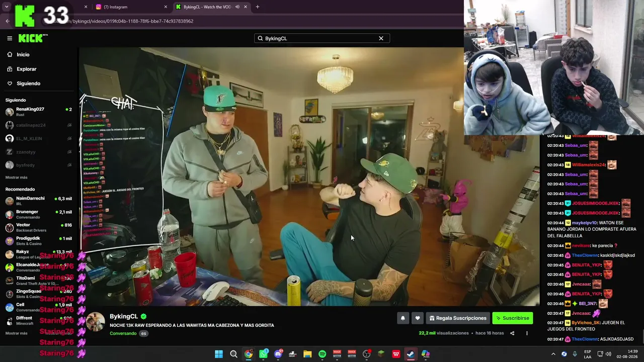644x362 pixels.
Task: Open Brunenger recommended channel
Action: pos(38,215)
